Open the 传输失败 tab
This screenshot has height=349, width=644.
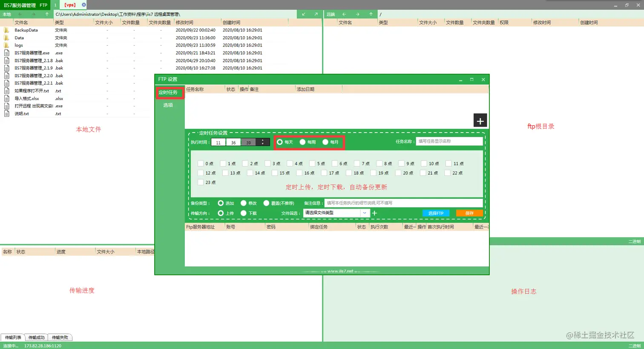pos(60,337)
